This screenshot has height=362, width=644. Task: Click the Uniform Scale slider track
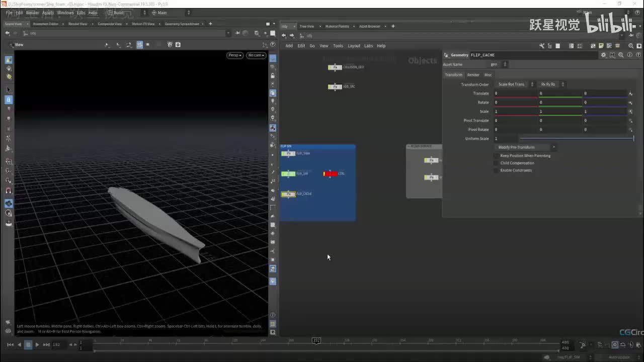[576, 138]
